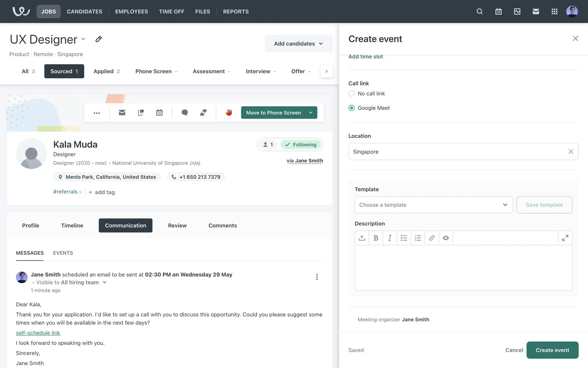Open the comment bubble icon in candidate toolbar
This screenshot has height=368, width=588.
coord(185,113)
